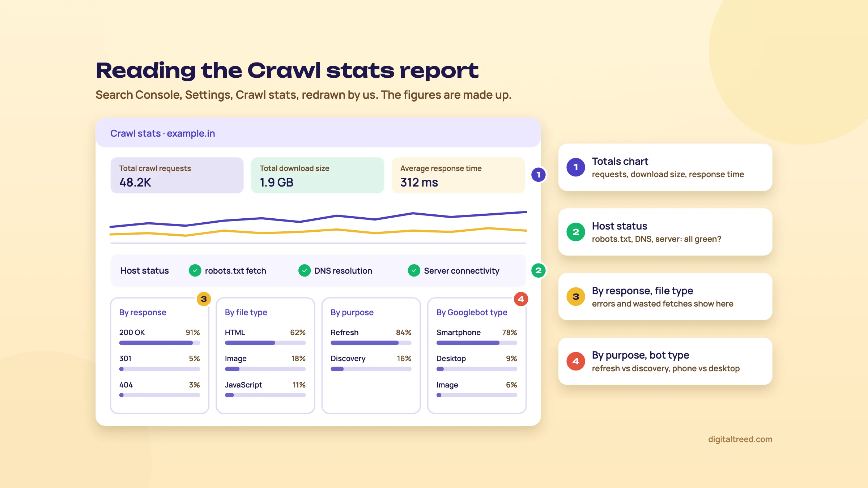
Task: Select the By response, file type legend card
Action: pos(665,296)
